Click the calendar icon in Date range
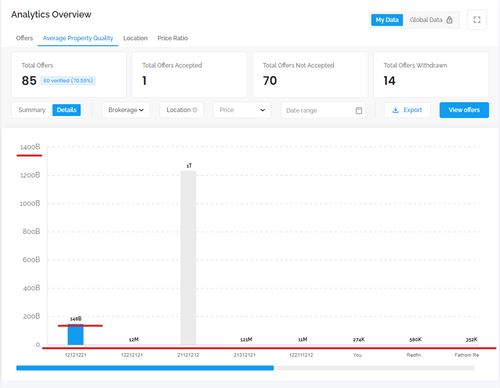 359,110
